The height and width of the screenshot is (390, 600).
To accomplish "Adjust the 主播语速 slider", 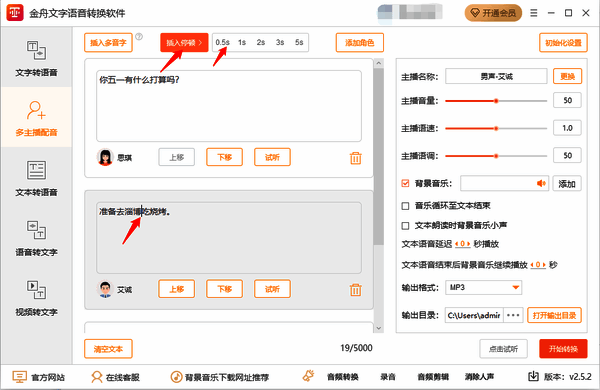I will pyautogui.click(x=496, y=128).
